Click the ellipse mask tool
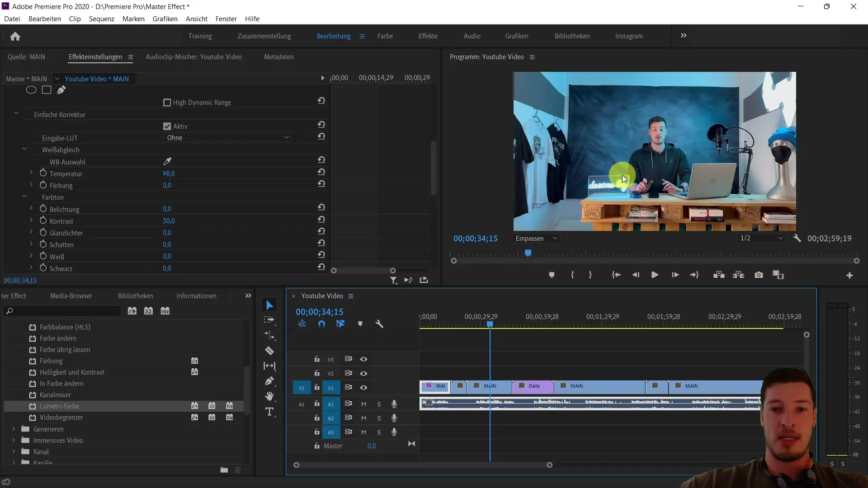The width and height of the screenshot is (868, 488). coord(31,90)
